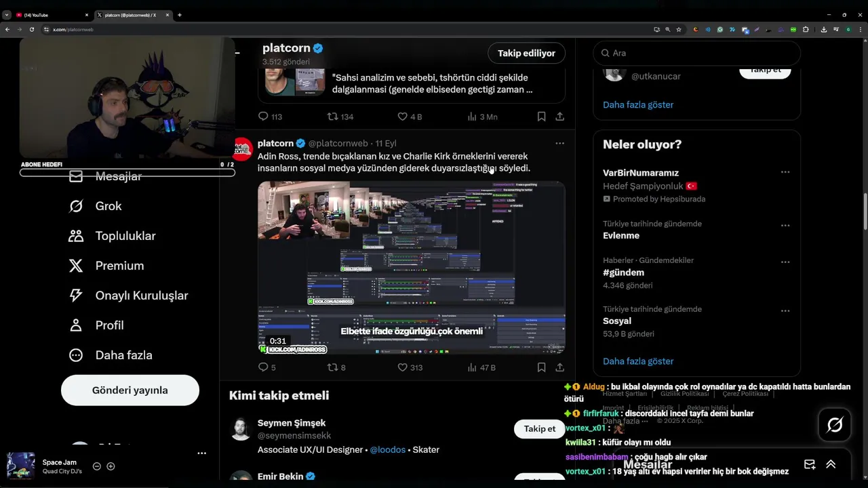This screenshot has width=868, height=488.
Task: Switch to the YouTube browser tab
Action: tap(52, 15)
